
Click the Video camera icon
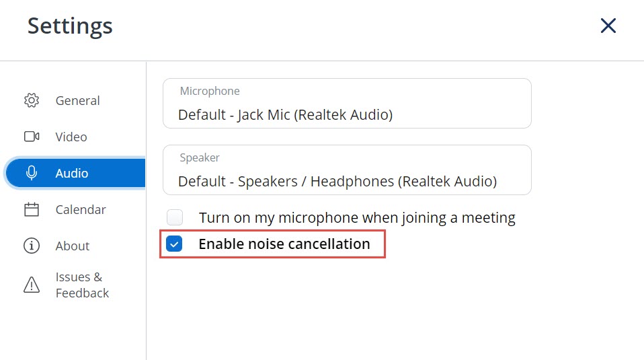(32, 137)
